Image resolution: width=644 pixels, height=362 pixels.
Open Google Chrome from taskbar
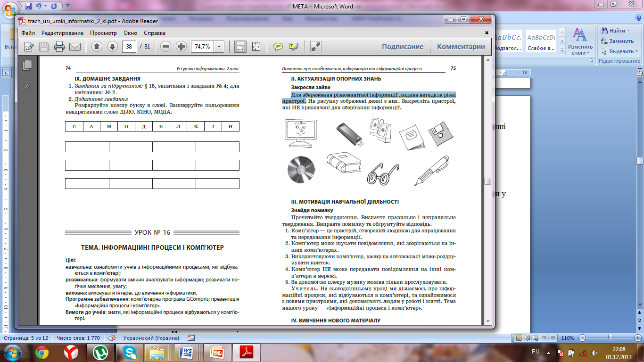41,353
